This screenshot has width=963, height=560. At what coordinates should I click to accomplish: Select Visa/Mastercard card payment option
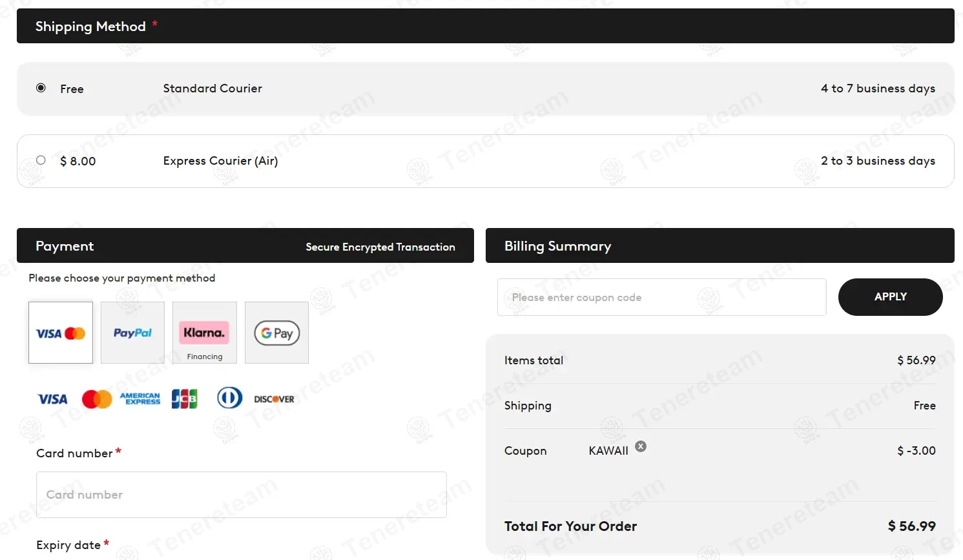(61, 333)
